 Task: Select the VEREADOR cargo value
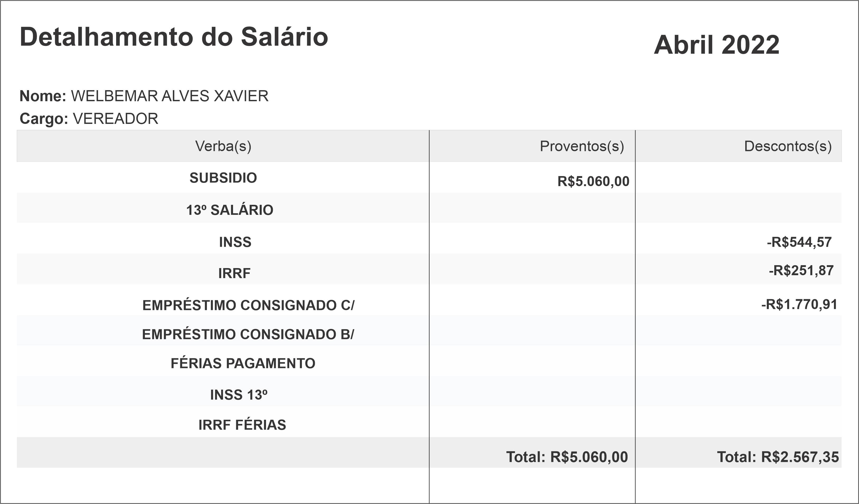click(x=116, y=119)
